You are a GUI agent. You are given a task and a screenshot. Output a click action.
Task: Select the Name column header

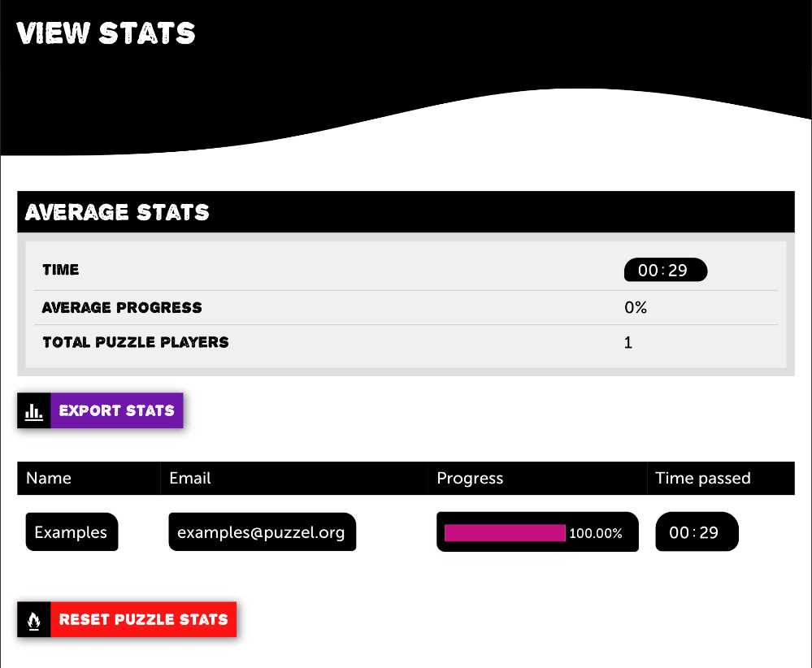click(x=49, y=478)
